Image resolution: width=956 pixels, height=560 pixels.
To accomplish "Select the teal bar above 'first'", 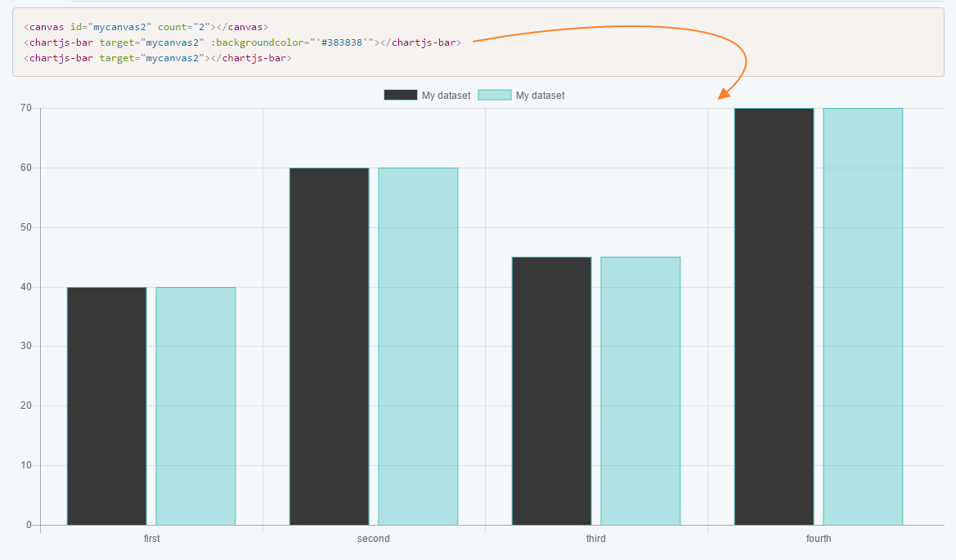I will tap(195, 405).
